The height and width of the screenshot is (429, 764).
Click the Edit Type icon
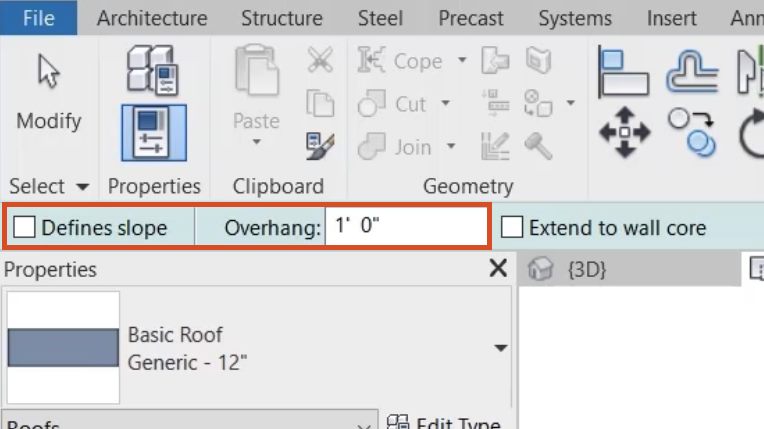[398, 422]
